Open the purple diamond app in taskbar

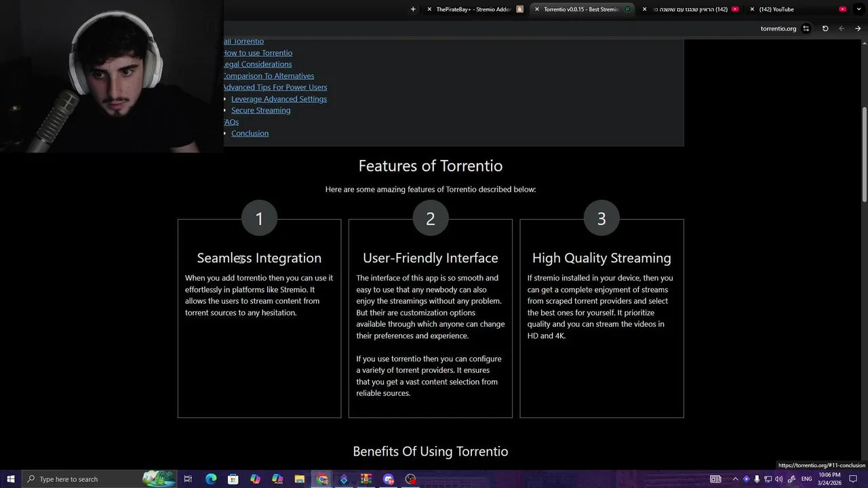[344, 479]
